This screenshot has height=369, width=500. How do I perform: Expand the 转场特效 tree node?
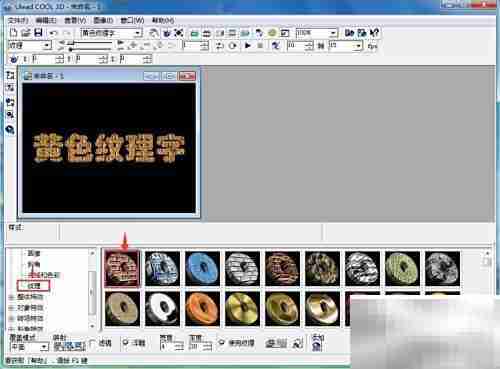click(x=11, y=318)
